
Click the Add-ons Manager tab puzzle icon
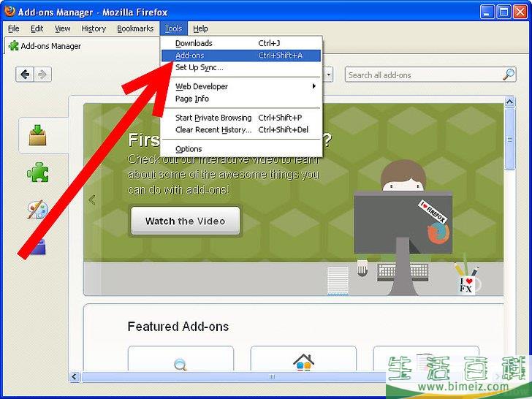(14, 45)
